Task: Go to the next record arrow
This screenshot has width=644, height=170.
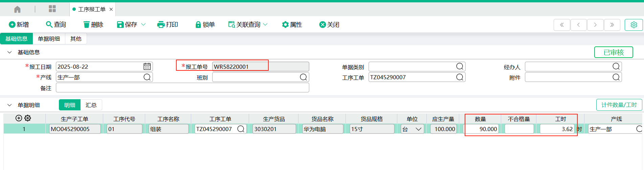Action: coord(595,25)
